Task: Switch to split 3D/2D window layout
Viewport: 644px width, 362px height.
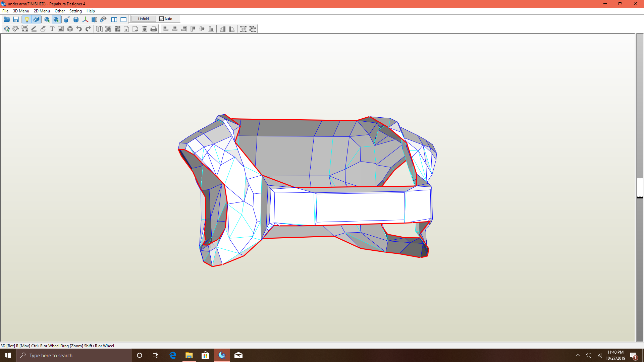Action: click(x=114, y=19)
